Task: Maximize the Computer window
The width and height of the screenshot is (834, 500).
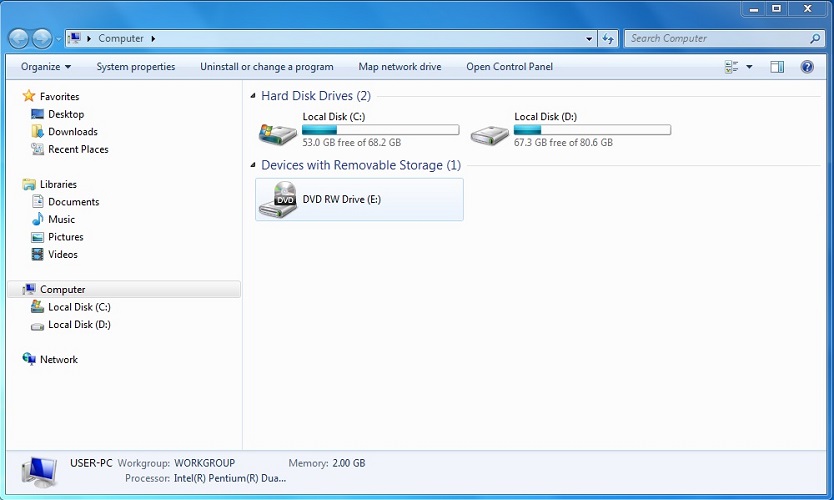Action: [777, 9]
